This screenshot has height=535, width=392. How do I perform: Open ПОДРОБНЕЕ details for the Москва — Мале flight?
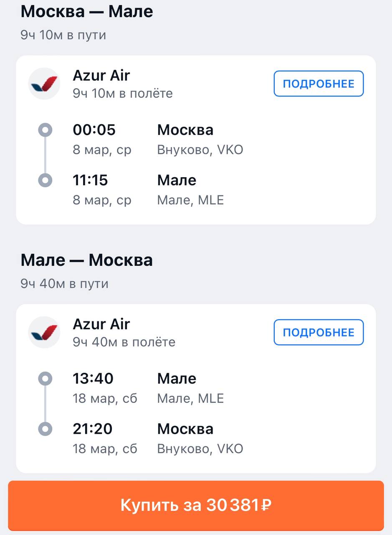tap(319, 84)
